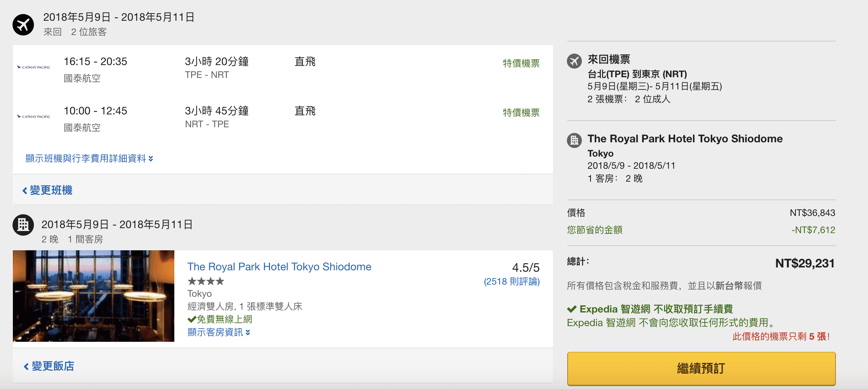
Task: Click 此價格的機票只剩 5 張 warning text
Action: coord(781,336)
